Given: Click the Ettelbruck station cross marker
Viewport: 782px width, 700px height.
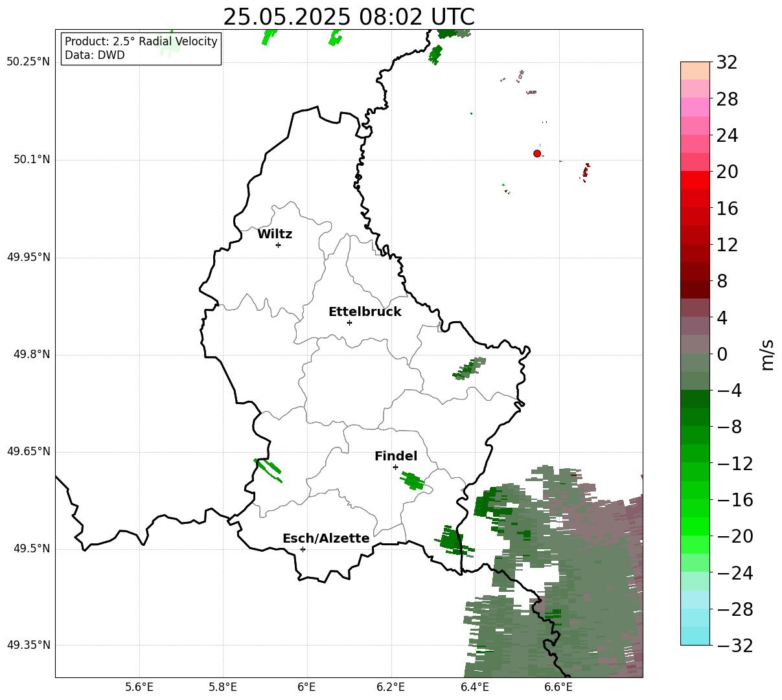Looking at the screenshot, I should click(349, 322).
